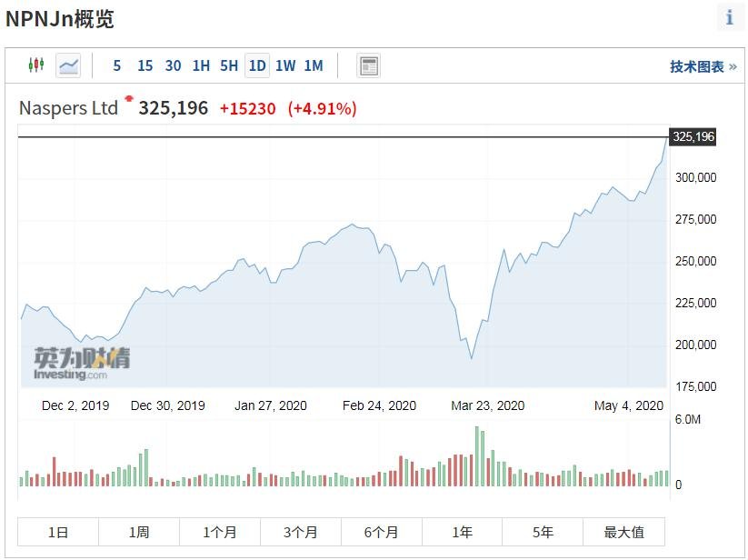This screenshot has height=560, width=748.
Task: Select the area chart type icon
Action: (68, 65)
